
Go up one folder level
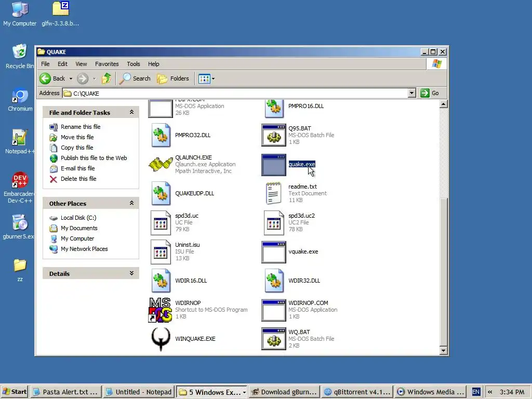point(107,79)
